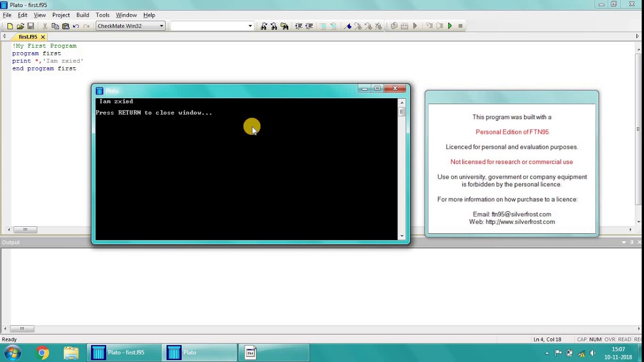Click the New file toolbar icon

[x=10, y=26]
